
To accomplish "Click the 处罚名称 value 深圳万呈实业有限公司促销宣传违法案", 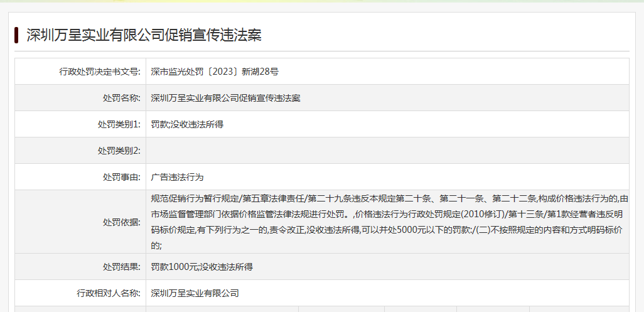I will (x=225, y=98).
